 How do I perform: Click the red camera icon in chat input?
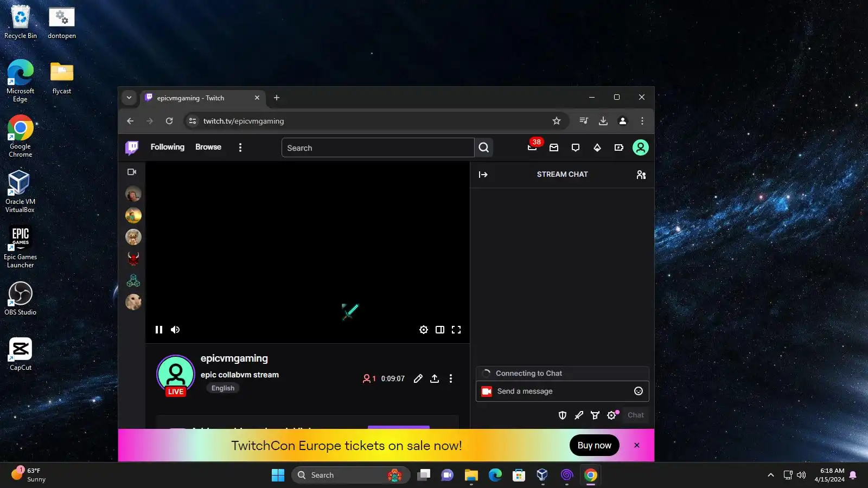point(487,391)
